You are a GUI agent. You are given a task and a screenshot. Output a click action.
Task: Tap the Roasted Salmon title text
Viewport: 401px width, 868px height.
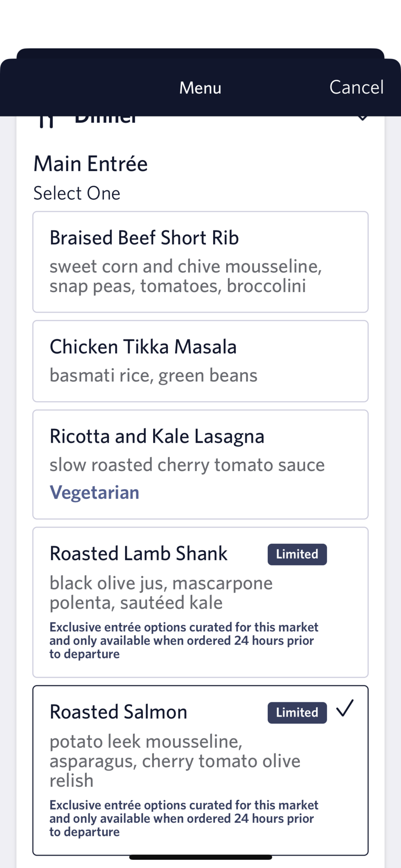click(118, 712)
